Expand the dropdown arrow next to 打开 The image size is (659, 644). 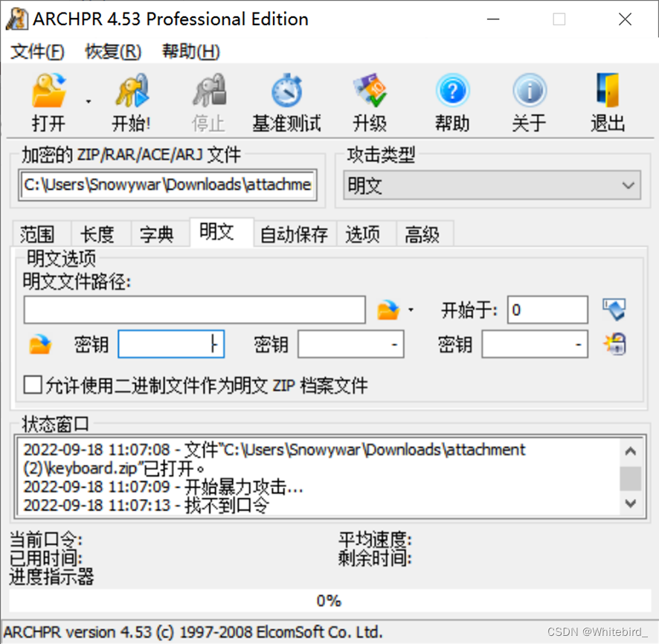click(89, 101)
